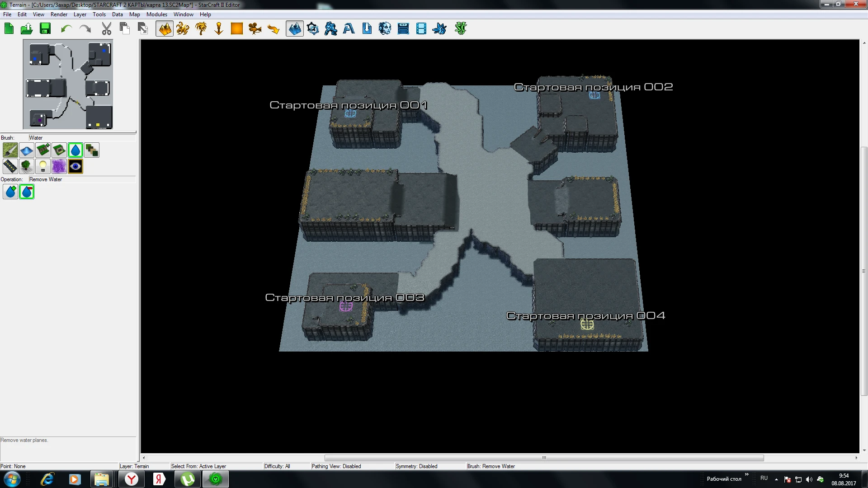
Task: Save the map with floppy icon
Action: pyautogui.click(x=45, y=29)
